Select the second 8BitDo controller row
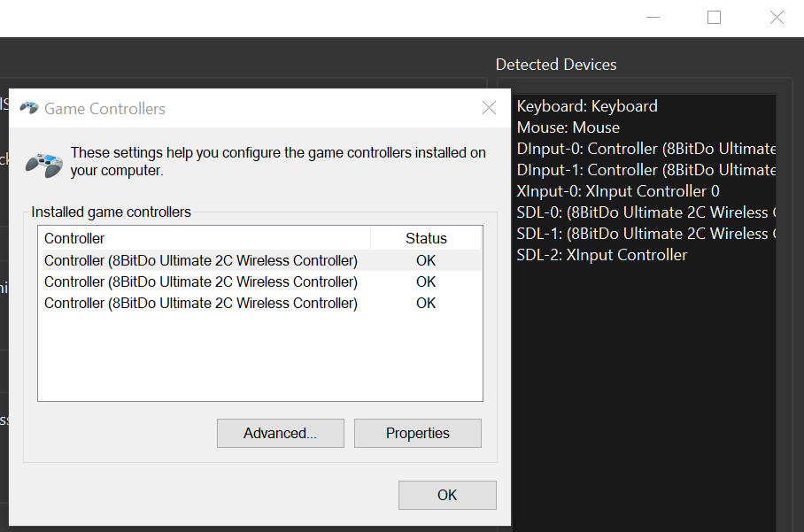Viewport: 804px width, 532px height. [260, 281]
